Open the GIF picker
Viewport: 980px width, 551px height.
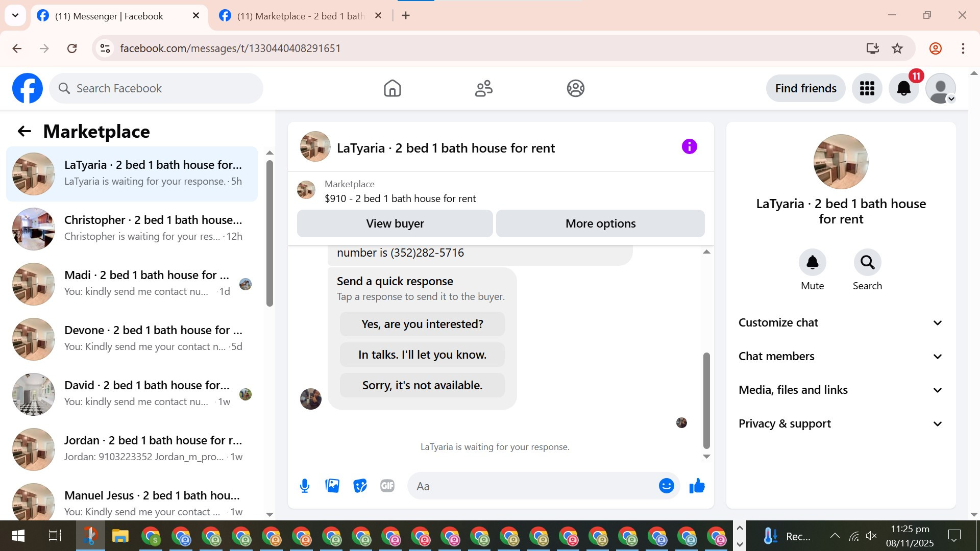(x=387, y=486)
